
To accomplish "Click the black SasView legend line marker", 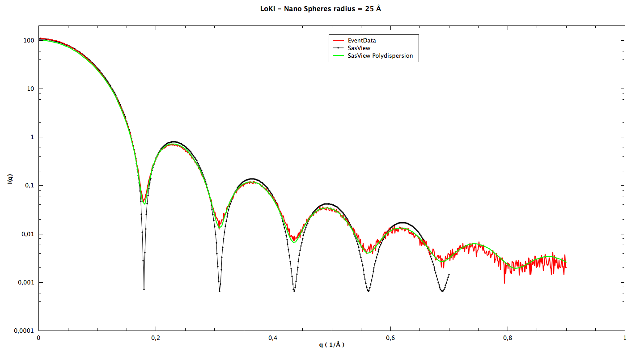I will click(338, 48).
